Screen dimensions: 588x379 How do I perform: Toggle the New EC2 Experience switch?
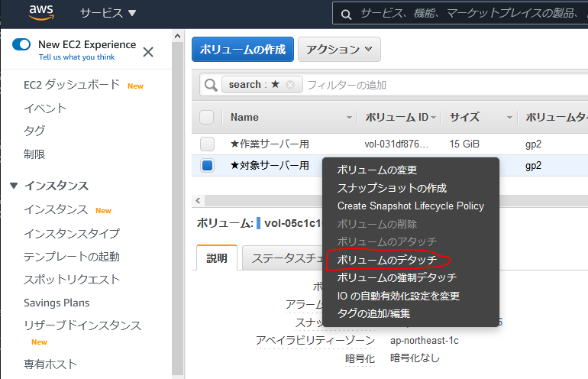pyautogui.click(x=21, y=44)
